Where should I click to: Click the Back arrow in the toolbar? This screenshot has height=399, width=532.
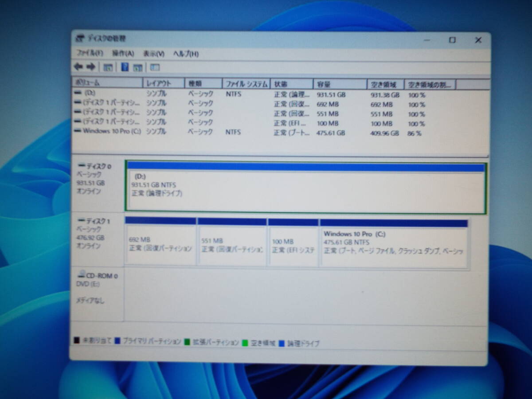click(78, 67)
